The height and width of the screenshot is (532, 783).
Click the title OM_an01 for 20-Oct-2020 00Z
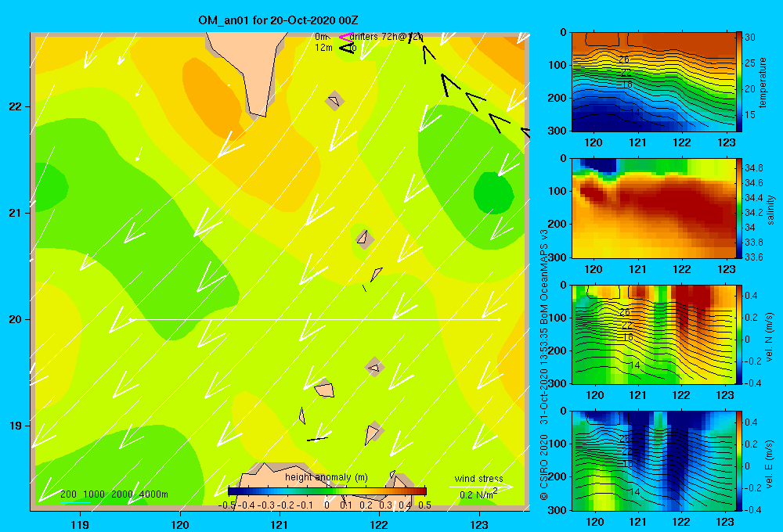tap(278, 20)
